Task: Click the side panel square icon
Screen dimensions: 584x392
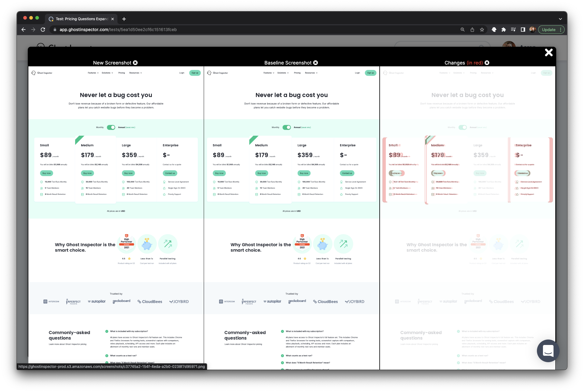Action: [x=522, y=30]
